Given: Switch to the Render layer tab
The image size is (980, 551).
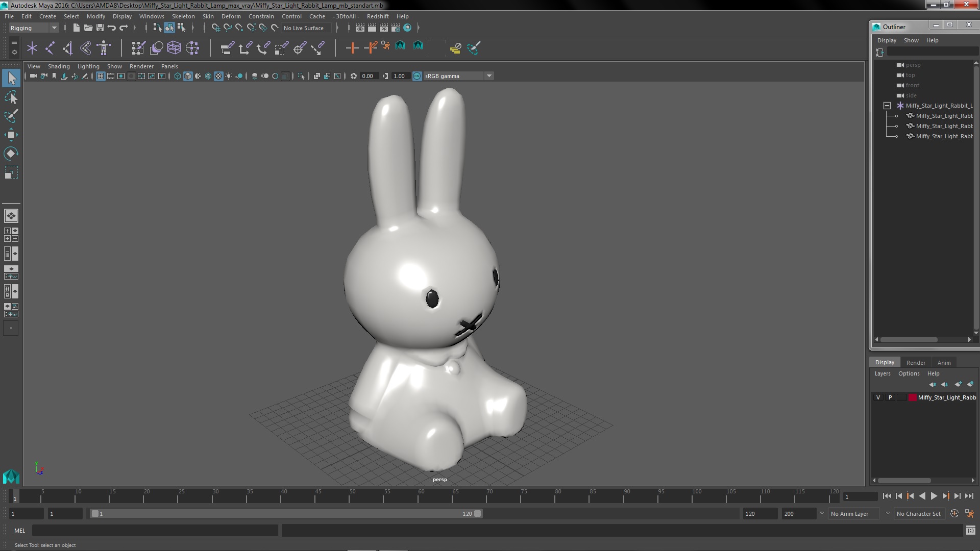Looking at the screenshot, I should click(x=916, y=363).
